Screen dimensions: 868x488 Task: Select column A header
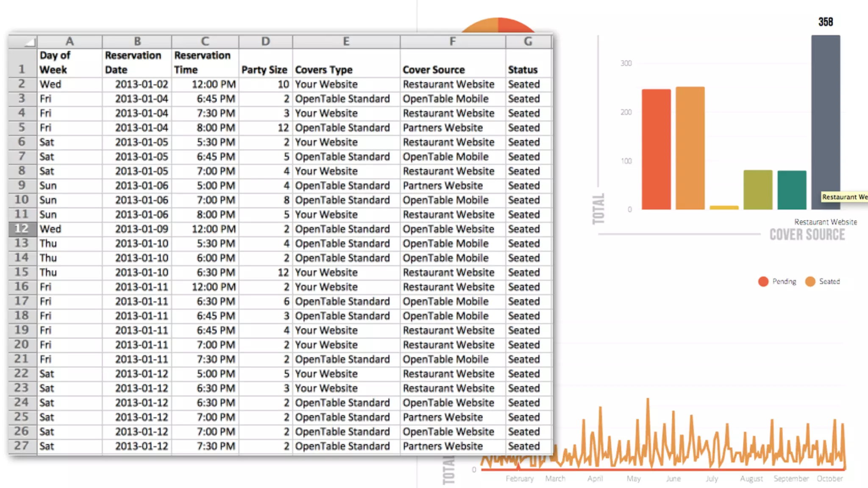click(x=70, y=42)
